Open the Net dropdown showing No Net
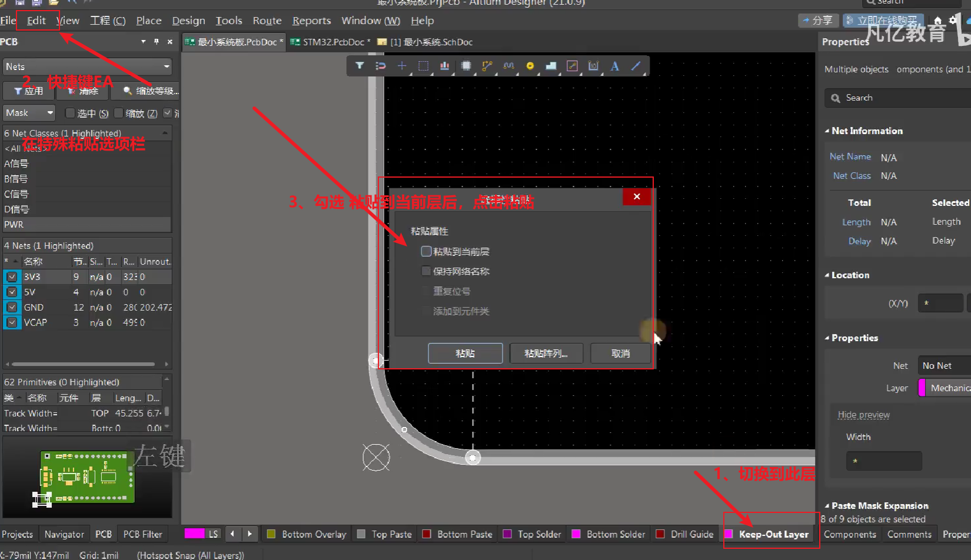The image size is (971, 560). coord(944,366)
